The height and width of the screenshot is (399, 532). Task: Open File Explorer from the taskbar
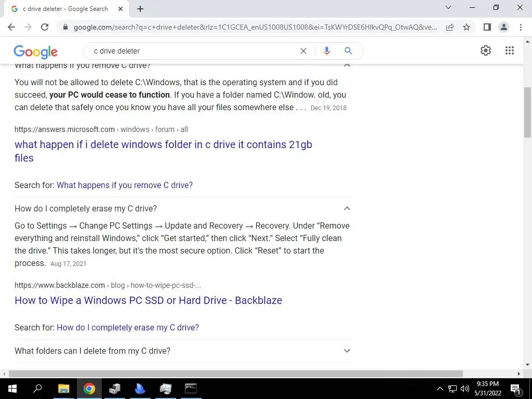pyautogui.click(x=63, y=389)
